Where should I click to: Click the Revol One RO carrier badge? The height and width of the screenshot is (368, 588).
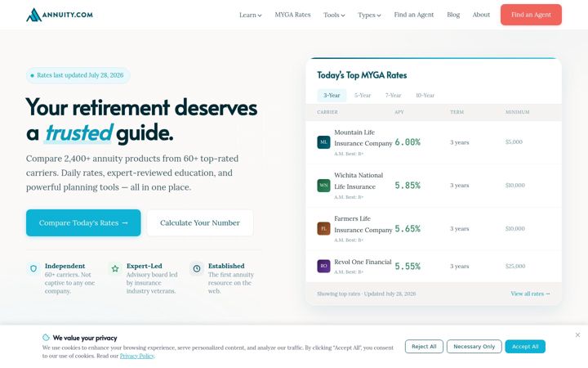coord(323,266)
